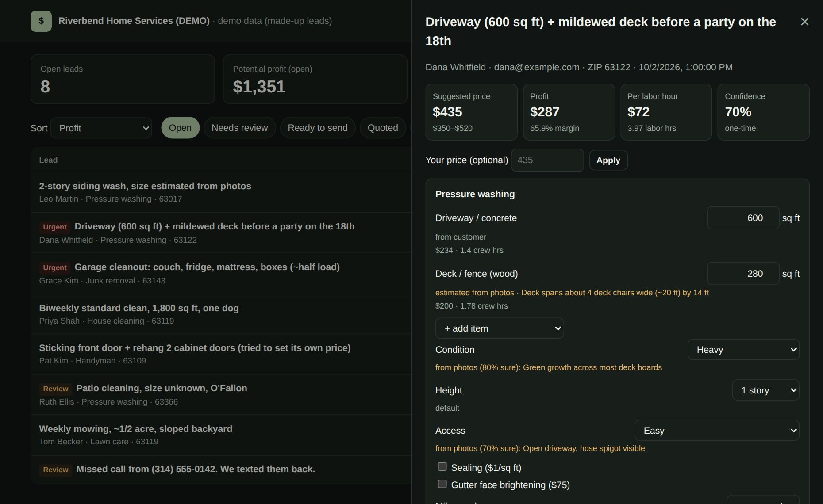The height and width of the screenshot is (504, 823).
Task: Select the Open filter tab
Action: [x=180, y=128]
